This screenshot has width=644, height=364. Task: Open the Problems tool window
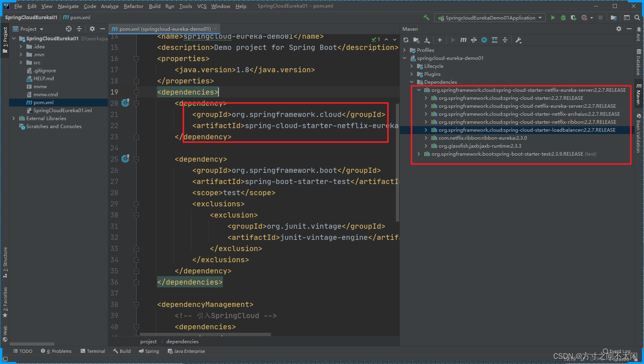click(56, 351)
